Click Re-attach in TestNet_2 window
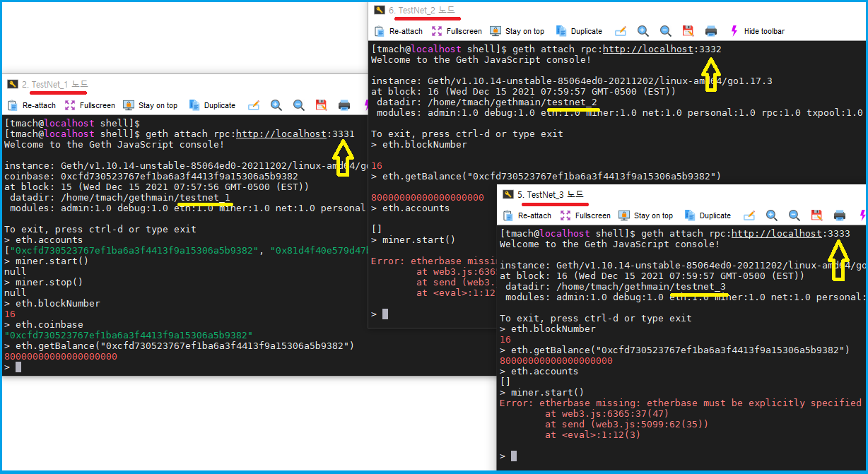The image size is (868, 474). pyautogui.click(x=399, y=31)
